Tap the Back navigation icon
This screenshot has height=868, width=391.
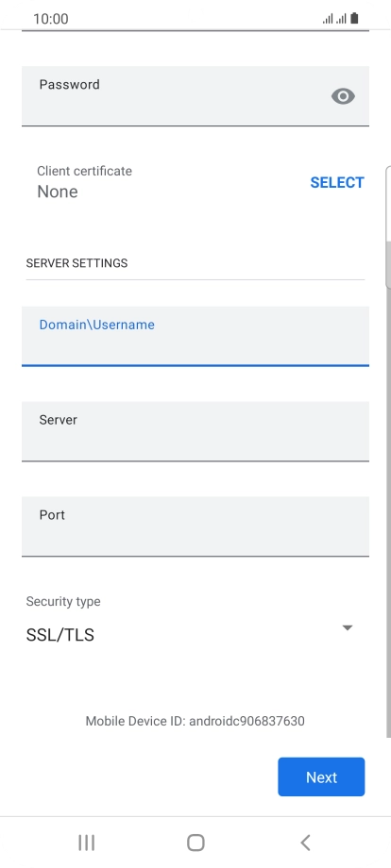click(x=305, y=843)
